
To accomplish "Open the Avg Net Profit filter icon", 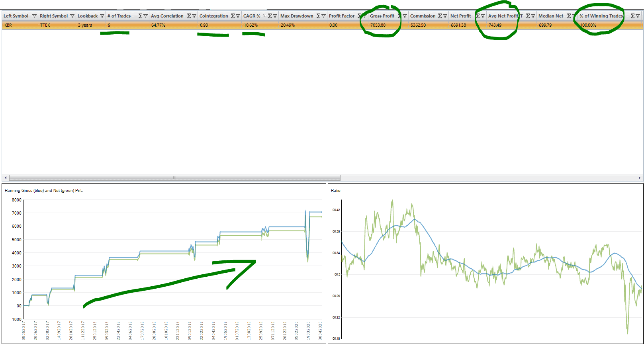I will pos(533,16).
